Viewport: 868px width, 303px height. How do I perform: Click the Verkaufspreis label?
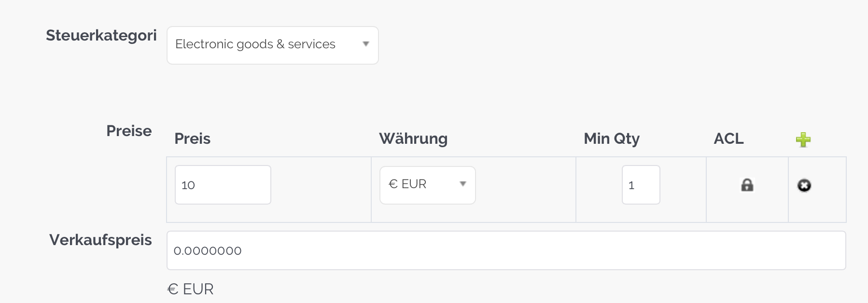[100, 240]
